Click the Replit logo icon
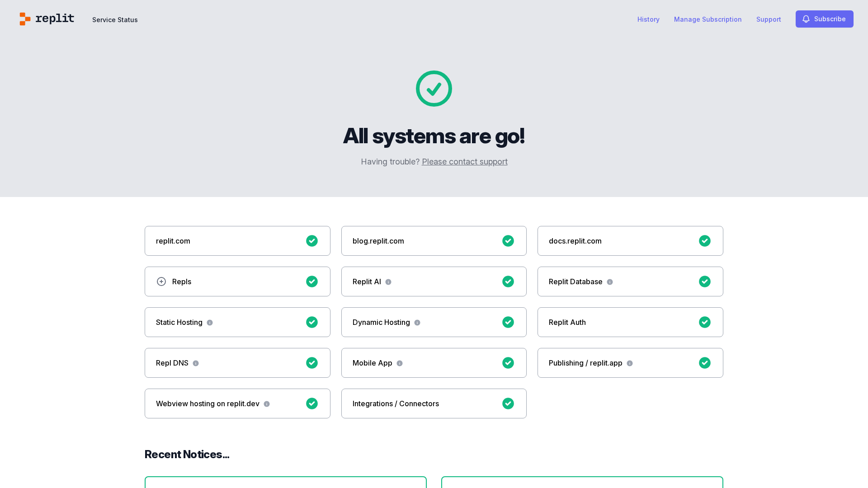This screenshot has height=488, width=868. point(25,19)
